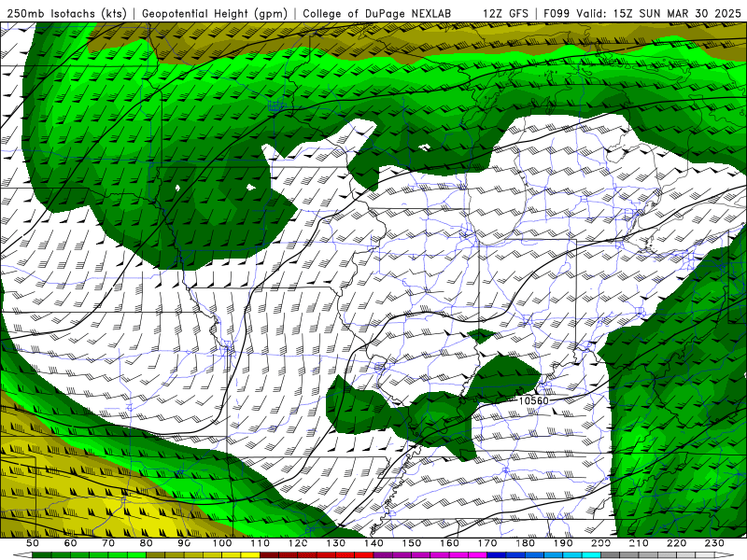Click the "Geopotential Height (gpm)" header text
Screen dimensions: 747x560
215,13
